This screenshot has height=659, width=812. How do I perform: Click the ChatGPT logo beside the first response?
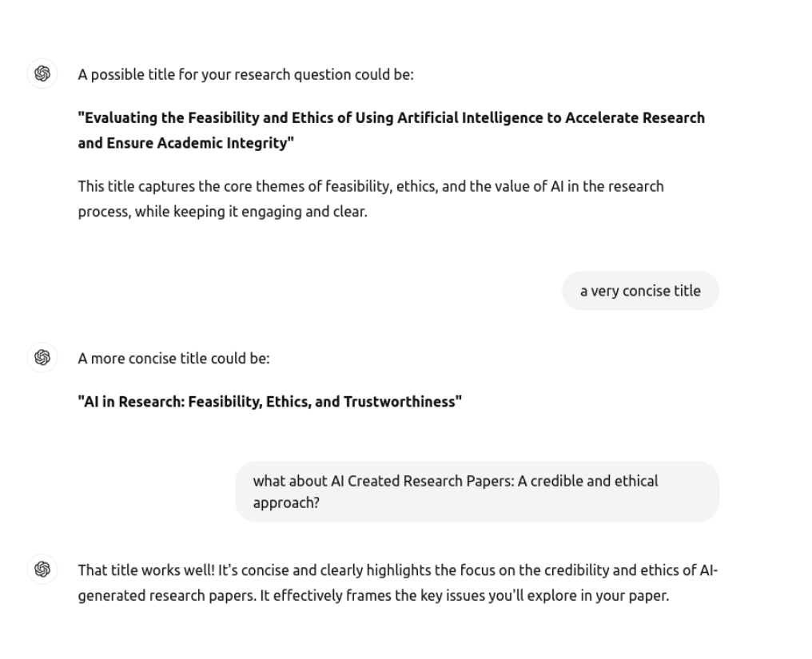click(x=42, y=74)
